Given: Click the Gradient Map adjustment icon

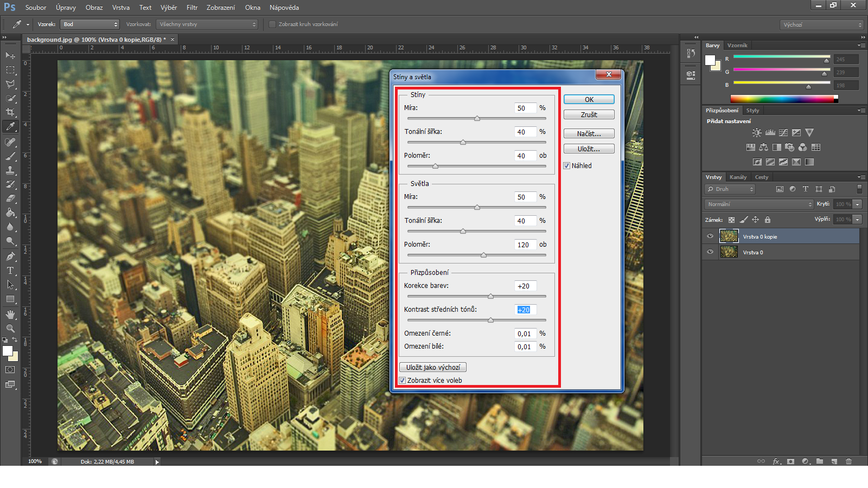Looking at the screenshot, I should pyautogui.click(x=809, y=162).
